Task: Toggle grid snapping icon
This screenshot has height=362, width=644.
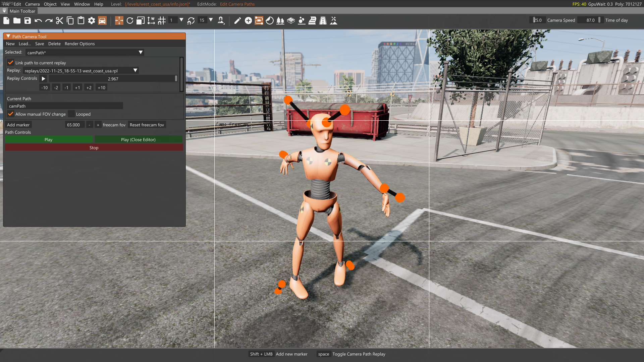Action: click(162, 20)
